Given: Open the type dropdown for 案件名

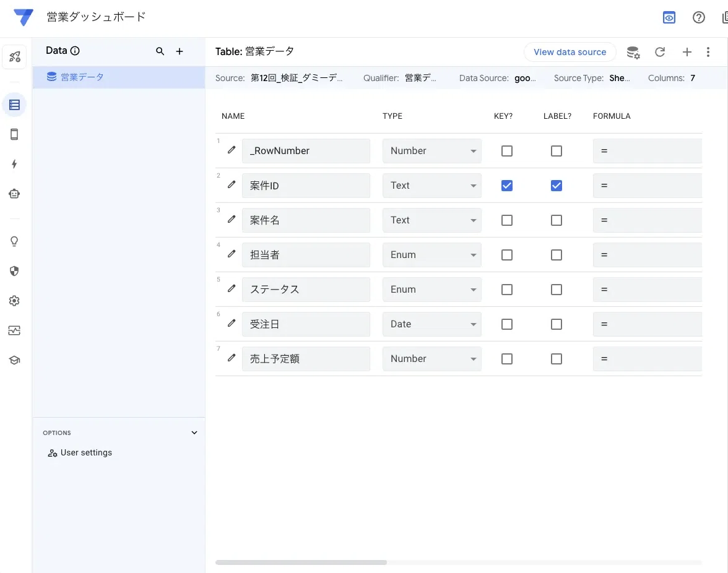Looking at the screenshot, I should click(x=432, y=220).
